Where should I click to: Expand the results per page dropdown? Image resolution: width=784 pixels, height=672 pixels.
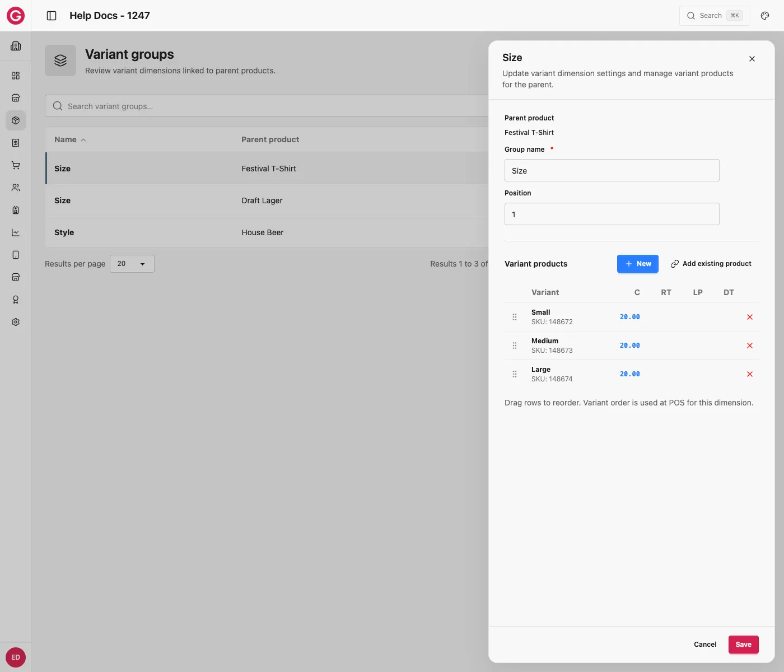132,264
